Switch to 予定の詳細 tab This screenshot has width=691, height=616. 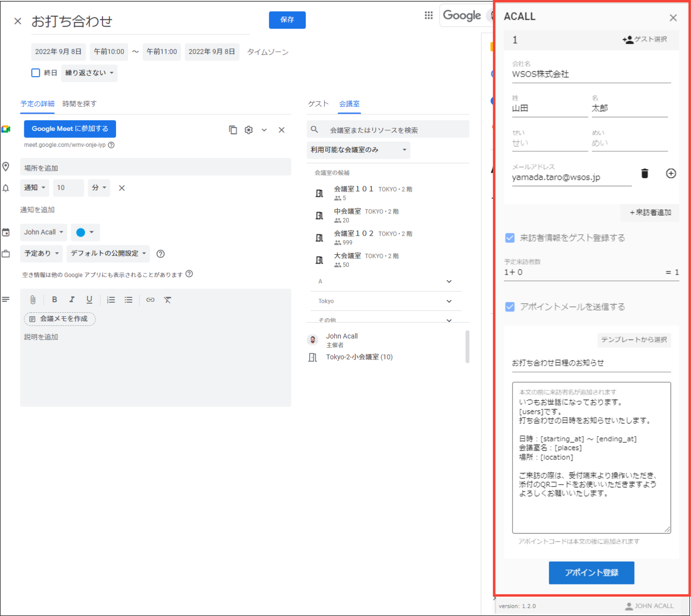[x=37, y=104]
